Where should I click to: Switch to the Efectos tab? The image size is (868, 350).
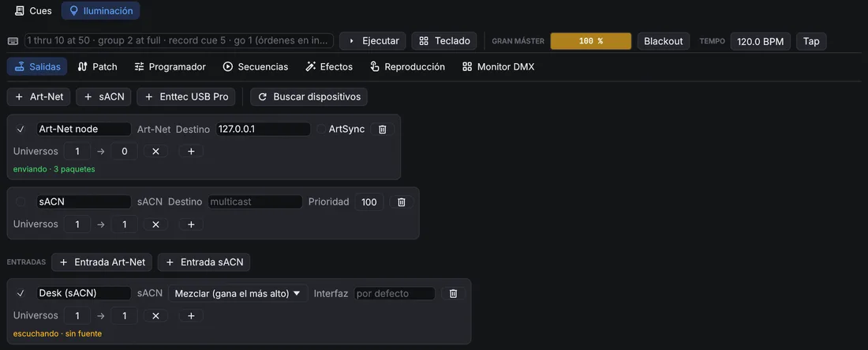pyautogui.click(x=329, y=66)
